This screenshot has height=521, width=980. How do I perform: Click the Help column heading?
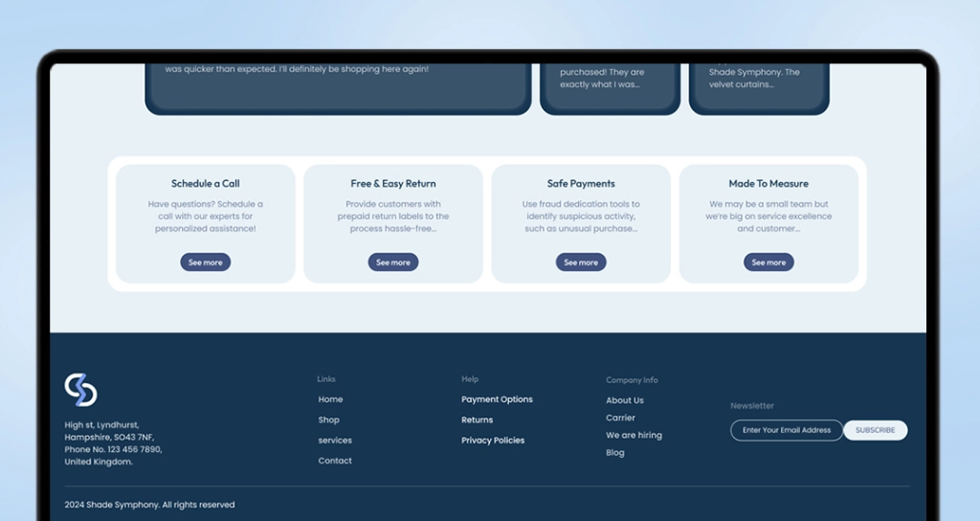pyautogui.click(x=470, y=379)
